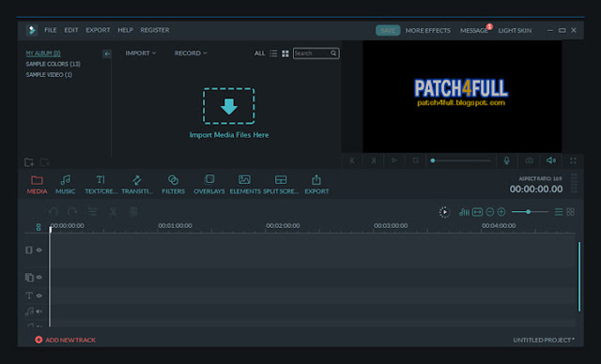Zoom out the timeline with minus icon
Screen dimensions: 601x364
[490, 212]
